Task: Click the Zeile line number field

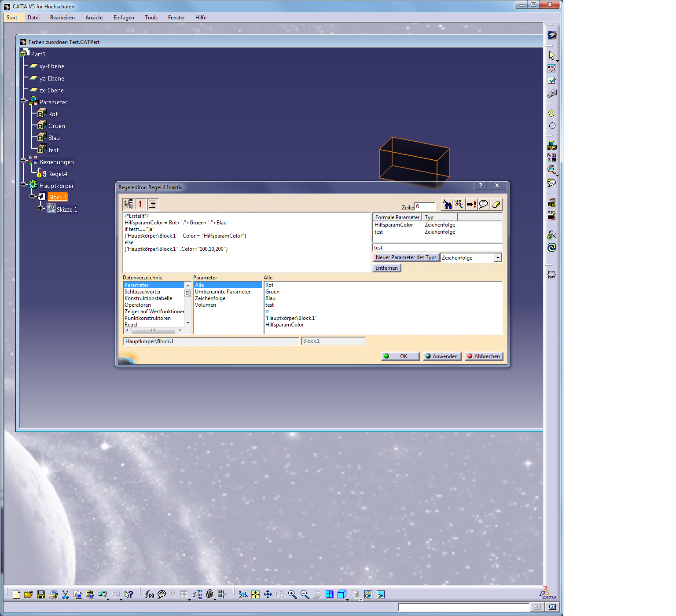Action: pyautogui.click(x=425, y=206)
